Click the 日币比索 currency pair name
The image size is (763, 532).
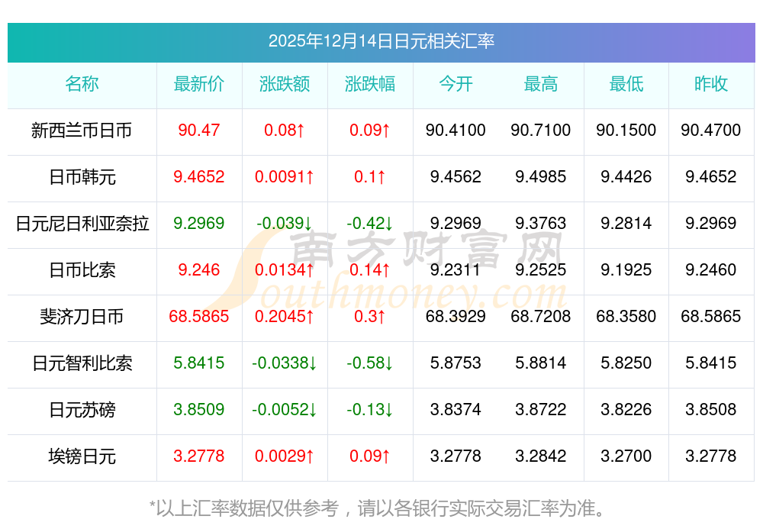tap(82, 270)
